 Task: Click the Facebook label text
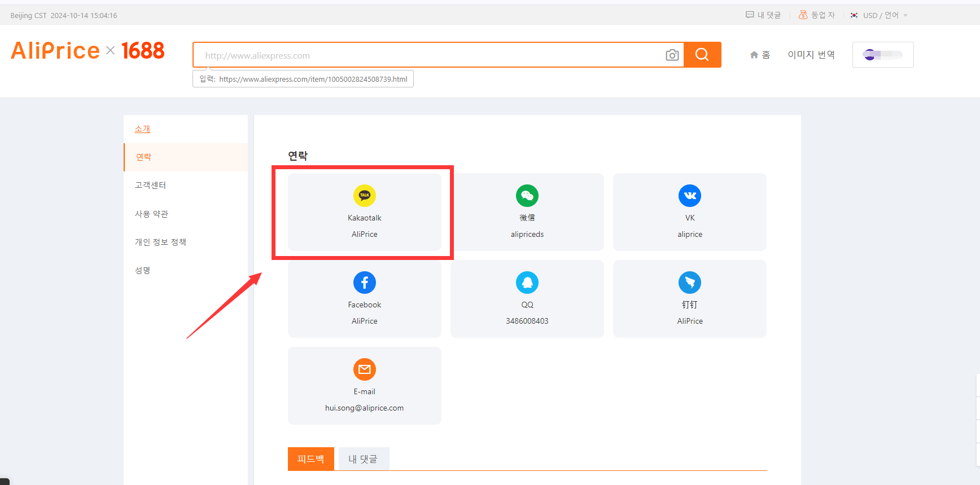coord(365,305)
